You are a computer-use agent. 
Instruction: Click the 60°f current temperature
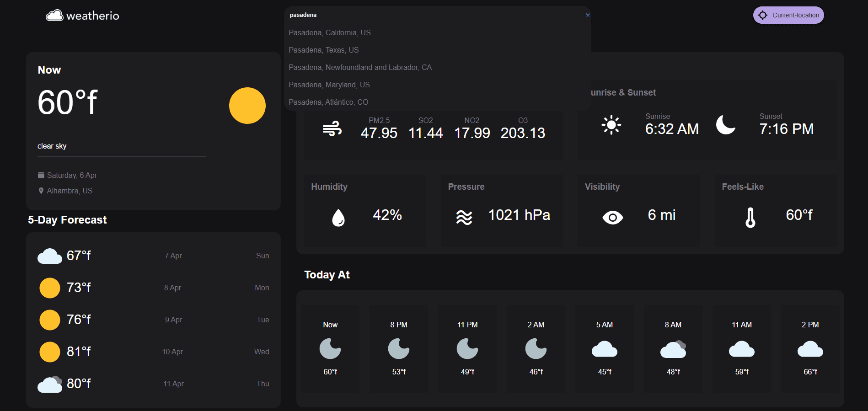[x=68, y=102]
